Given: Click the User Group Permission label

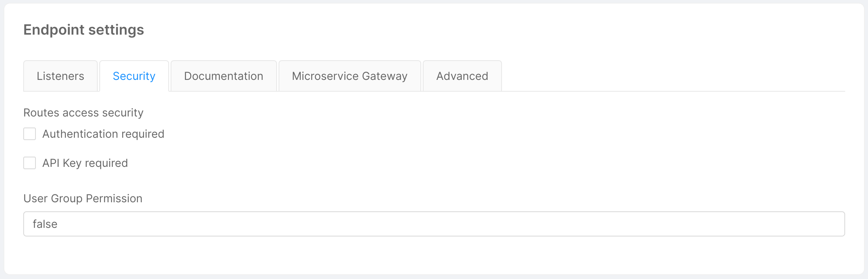Looking at the screenshot, I should pos(83,198).
